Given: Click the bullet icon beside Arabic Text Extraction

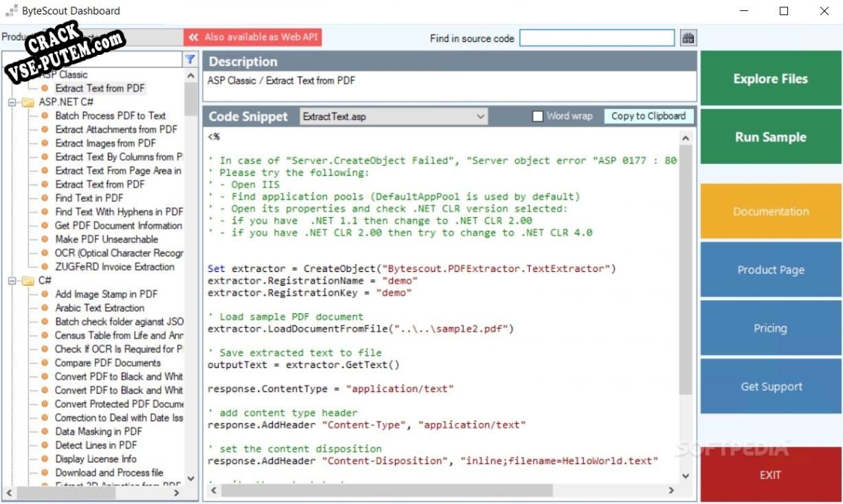Looking at the screenshot, I should point(45,308).
